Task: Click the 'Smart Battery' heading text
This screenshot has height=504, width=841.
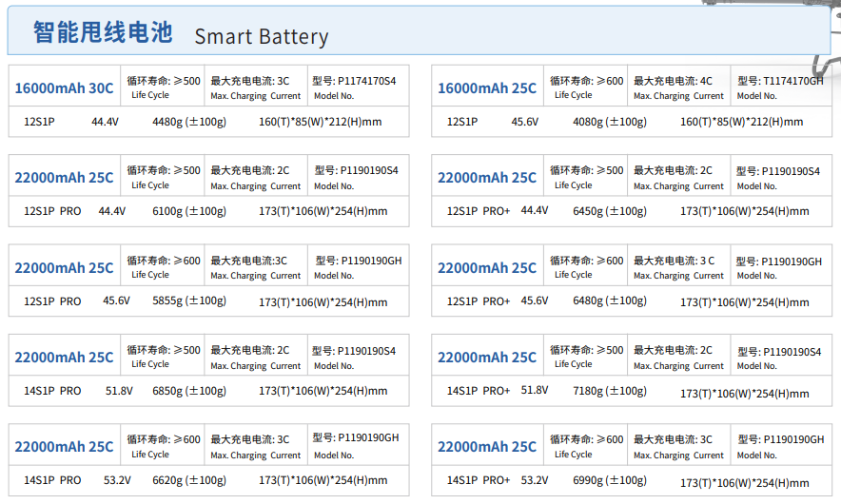Action: [x=262, y=36]
